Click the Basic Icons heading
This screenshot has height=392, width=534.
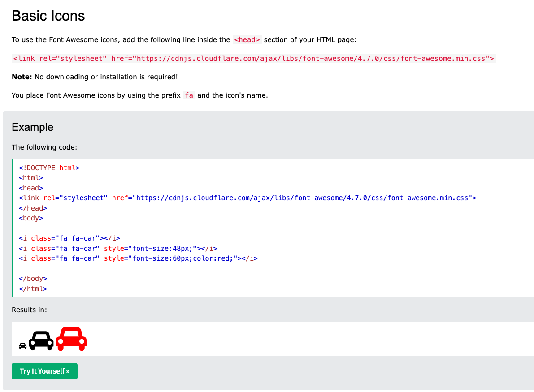click(x=48, y=16)
